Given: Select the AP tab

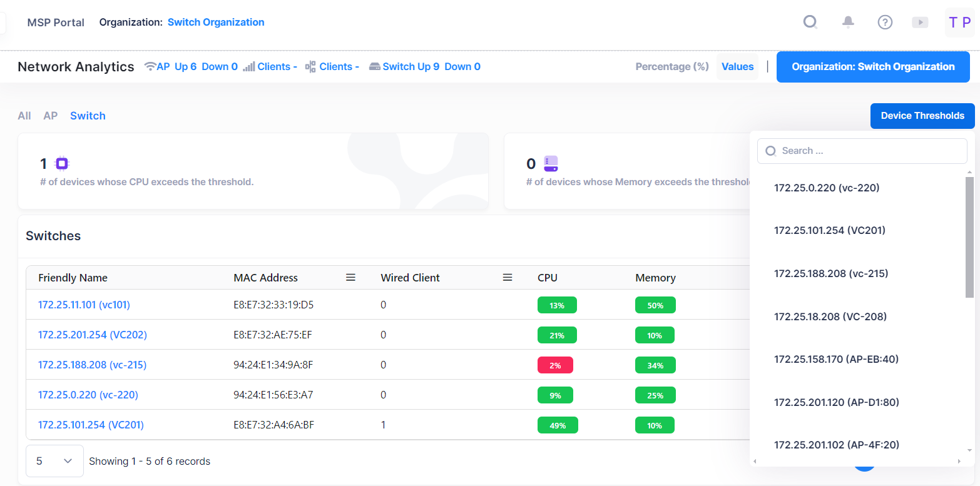Looking at the screenshot, I should click(51, 116).
